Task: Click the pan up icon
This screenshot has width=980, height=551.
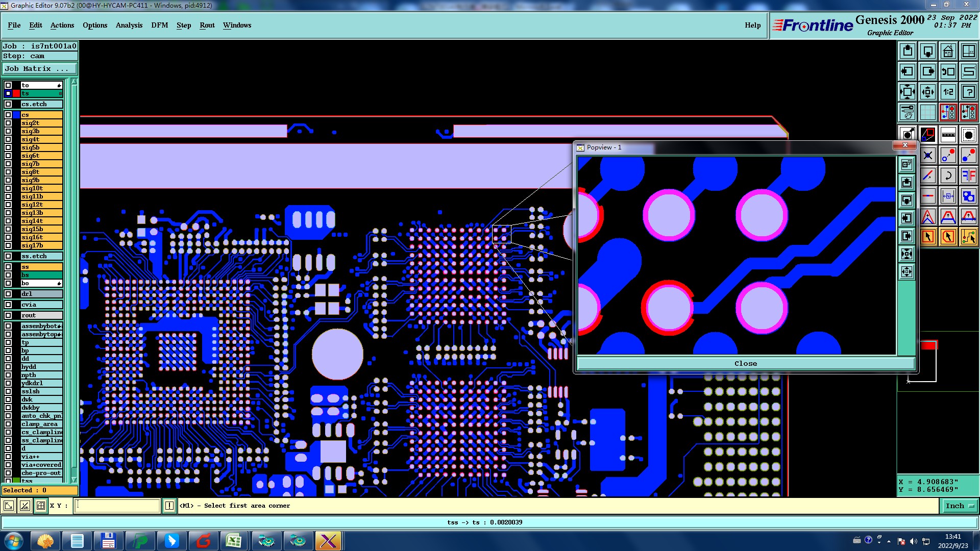Action: coord(907,51)
